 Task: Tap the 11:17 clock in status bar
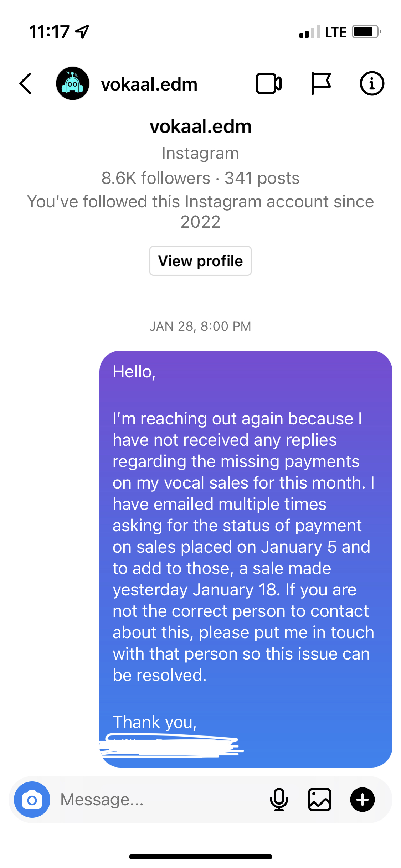tap(49, 32)
